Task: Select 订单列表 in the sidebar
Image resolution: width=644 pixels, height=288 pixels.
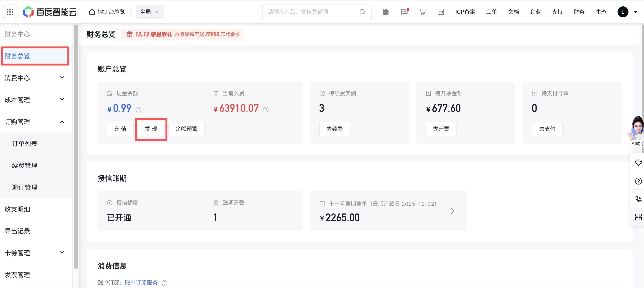Action: point(24,143)
